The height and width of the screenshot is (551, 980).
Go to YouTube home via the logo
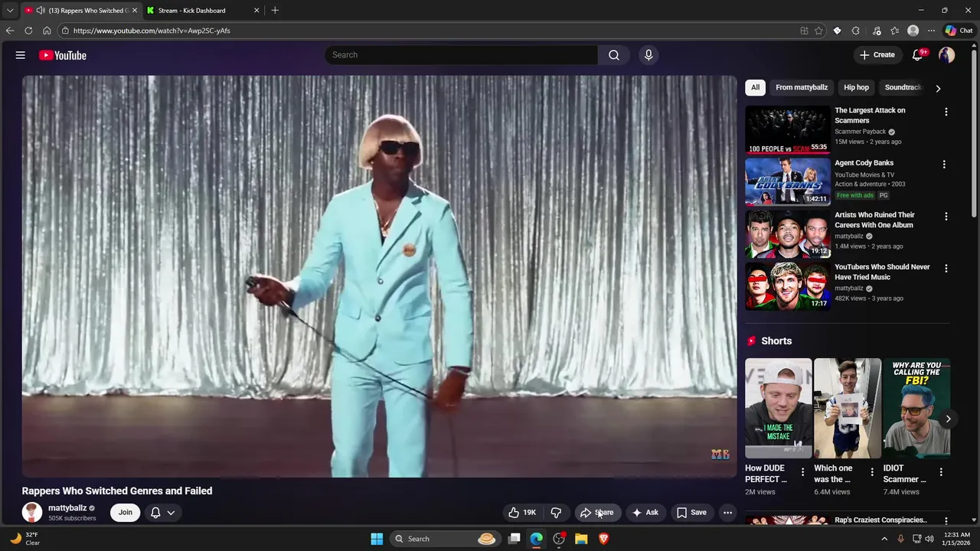(x=63, y=55)
